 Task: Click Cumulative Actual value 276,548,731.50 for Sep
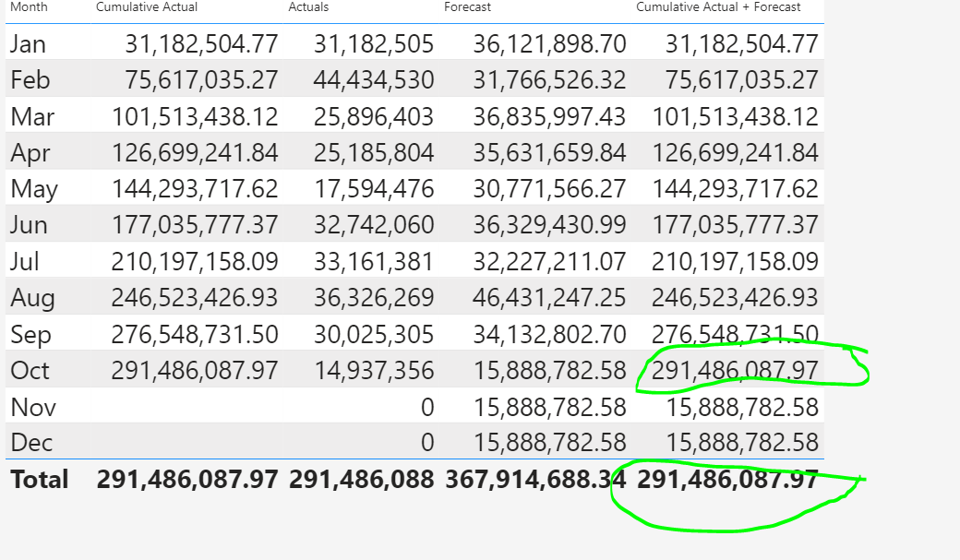pyautogui.click(x=195, y=335)
